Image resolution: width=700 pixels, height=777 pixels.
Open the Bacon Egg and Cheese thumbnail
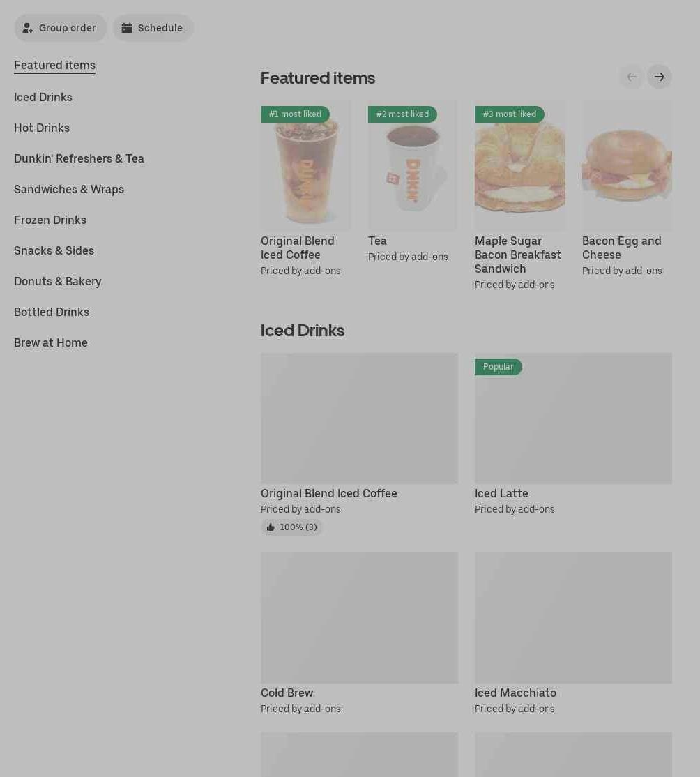click(627, 166)
